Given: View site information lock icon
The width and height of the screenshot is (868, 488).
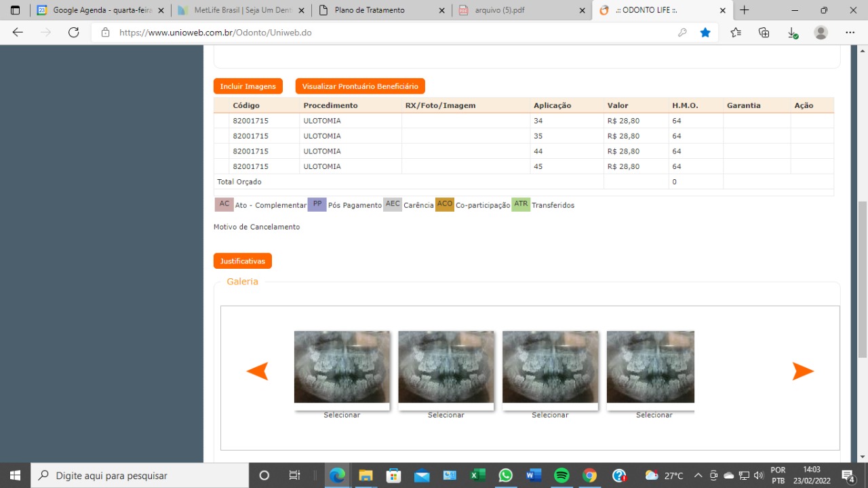Looking at the screenshot, I should point(105,32).
